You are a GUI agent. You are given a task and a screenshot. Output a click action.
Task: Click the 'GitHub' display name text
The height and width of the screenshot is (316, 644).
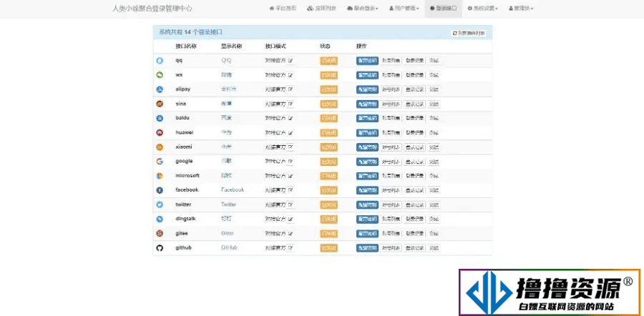click(x=229, y=247)
